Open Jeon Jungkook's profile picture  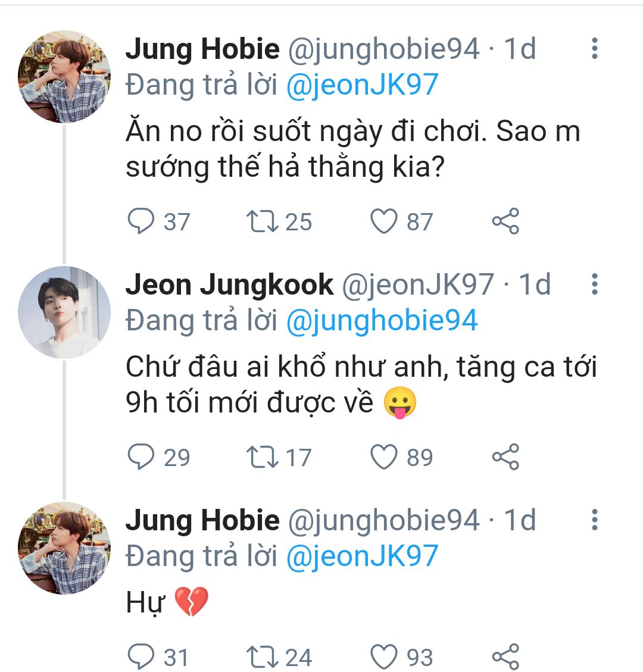pos(64,312)
